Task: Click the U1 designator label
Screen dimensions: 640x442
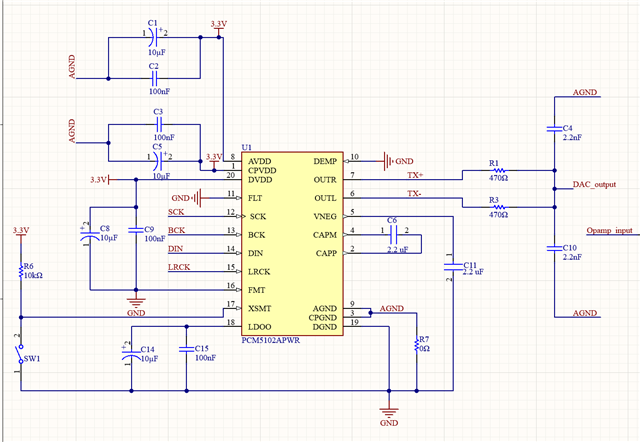Action: point(247,147)
